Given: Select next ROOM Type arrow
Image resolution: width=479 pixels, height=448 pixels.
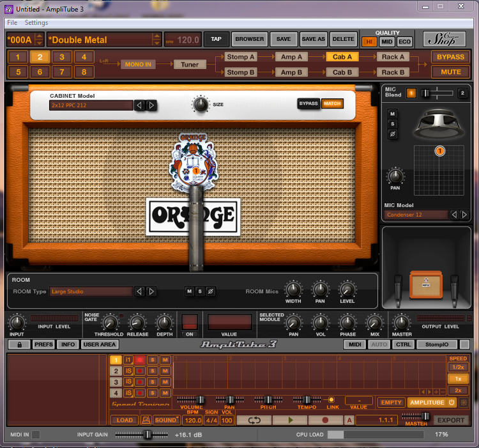Looking at the screenshot, I should [x=151, y=291].
